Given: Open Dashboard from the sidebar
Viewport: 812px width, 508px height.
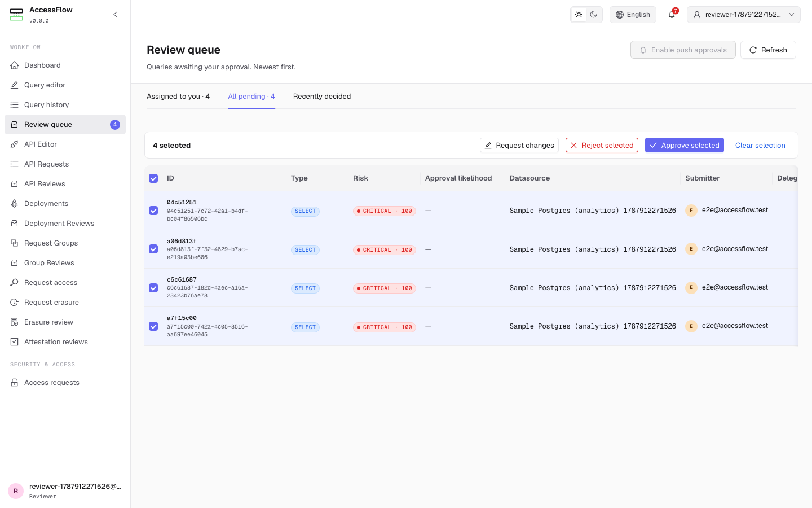Looking at the screenshot, I should coord(65,65).
